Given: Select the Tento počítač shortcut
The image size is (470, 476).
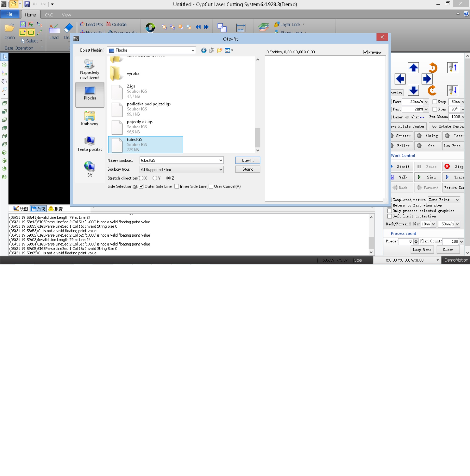Looking at the screenshot, I should (90, 144).
